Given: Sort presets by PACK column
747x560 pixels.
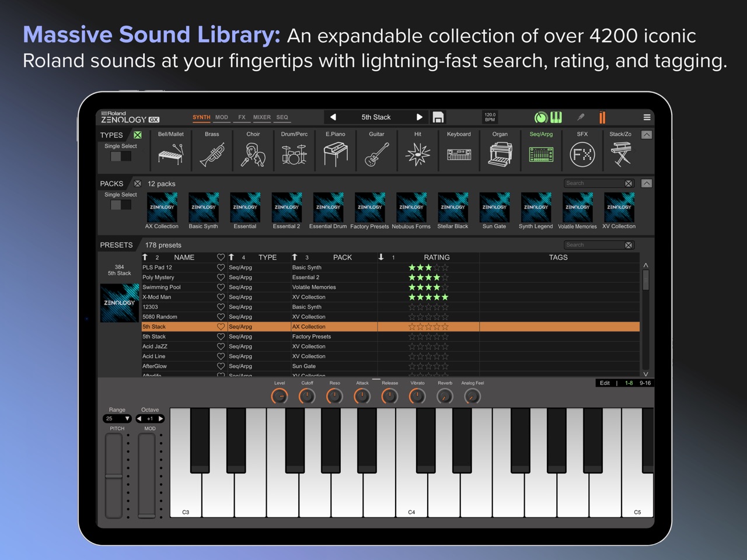Looking at the screenshot, I should [343, 257].
